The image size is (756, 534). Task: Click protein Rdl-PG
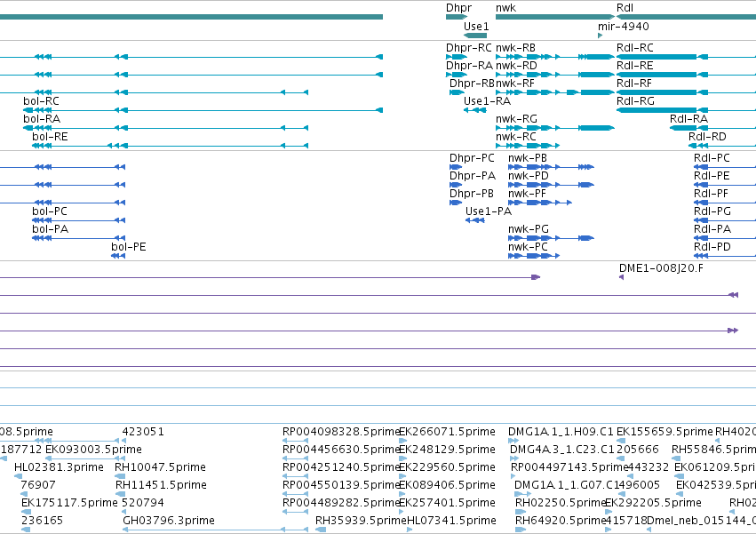point(712,211)
